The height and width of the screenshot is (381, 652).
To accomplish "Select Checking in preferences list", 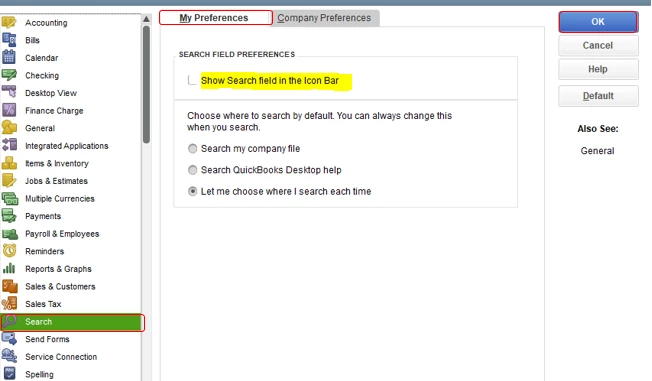I will (x=42, y=76).
